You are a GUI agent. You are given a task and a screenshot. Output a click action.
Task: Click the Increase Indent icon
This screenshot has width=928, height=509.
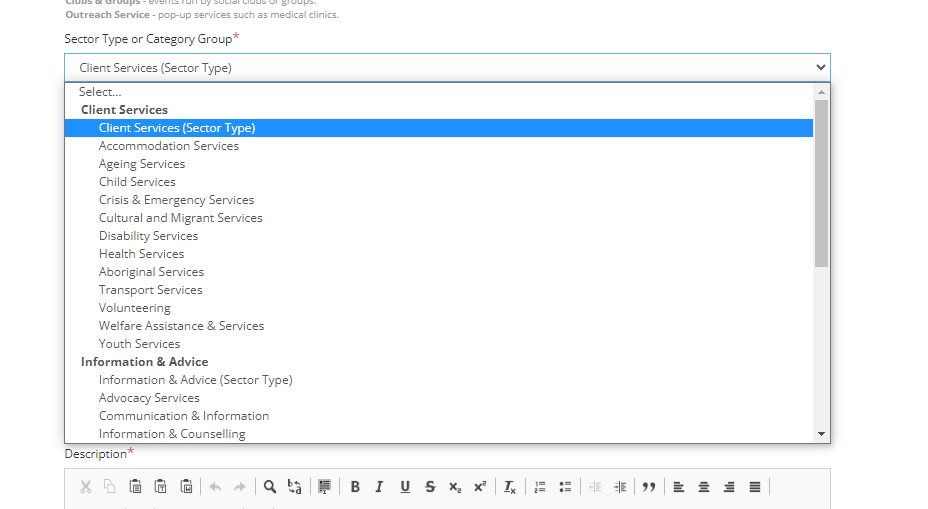[620, 487]
